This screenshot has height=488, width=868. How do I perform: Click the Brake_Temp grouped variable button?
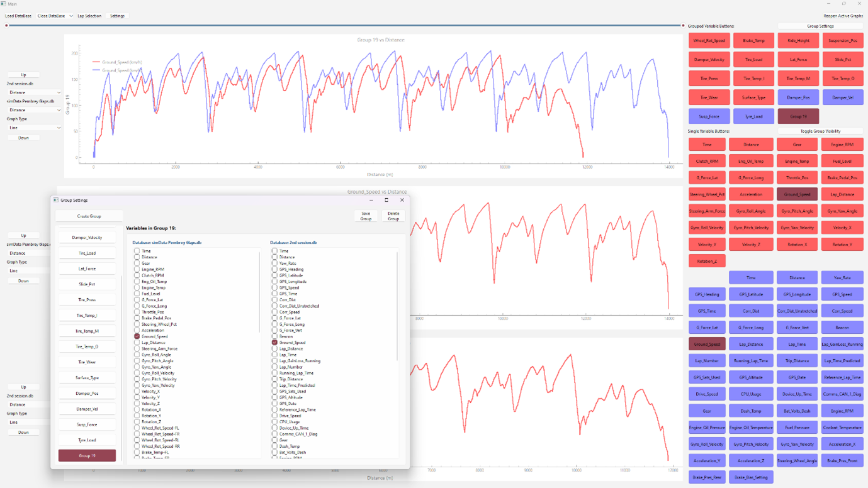coord(753,41)
